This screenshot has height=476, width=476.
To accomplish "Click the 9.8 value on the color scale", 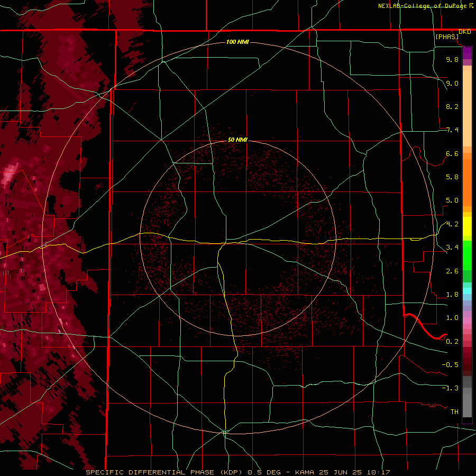I will 452,59.
